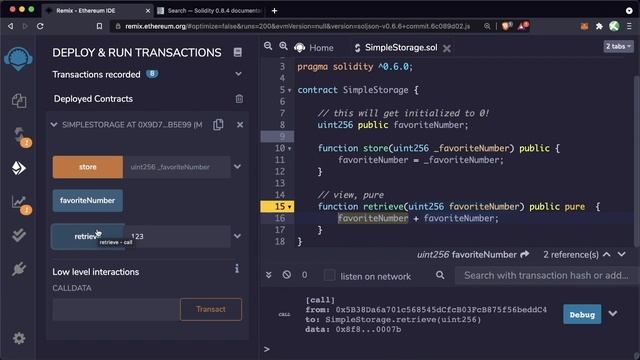Focus the retrieve input containing 123
Screen dimensions: 640x360
coord(178,236)
